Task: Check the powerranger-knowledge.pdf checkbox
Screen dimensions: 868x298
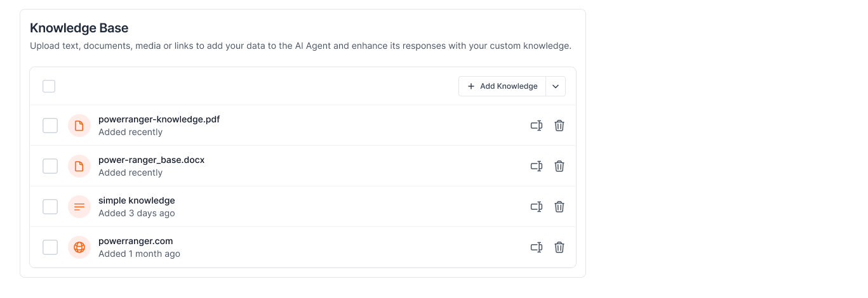Action: click(x=50, y=126)
